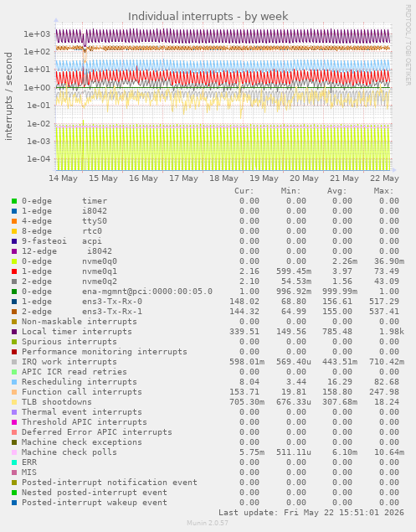Click the 21 May x-axis date label
Image resolution: width=416 pixels, height=532 pixels.
coord(344,178)
